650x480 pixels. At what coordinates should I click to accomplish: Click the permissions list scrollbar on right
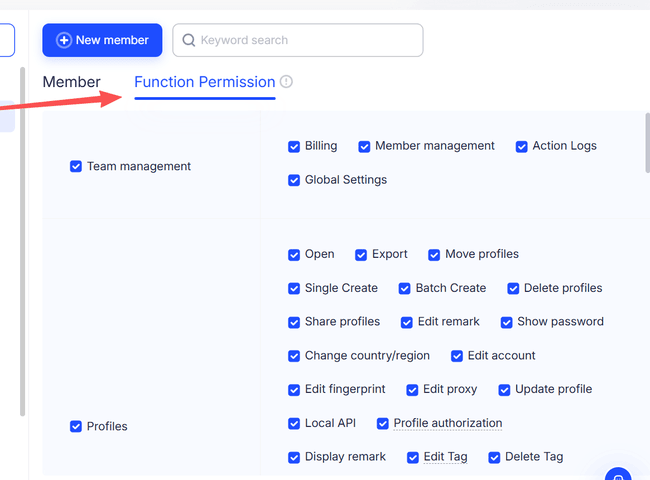[x=648, y=143]
